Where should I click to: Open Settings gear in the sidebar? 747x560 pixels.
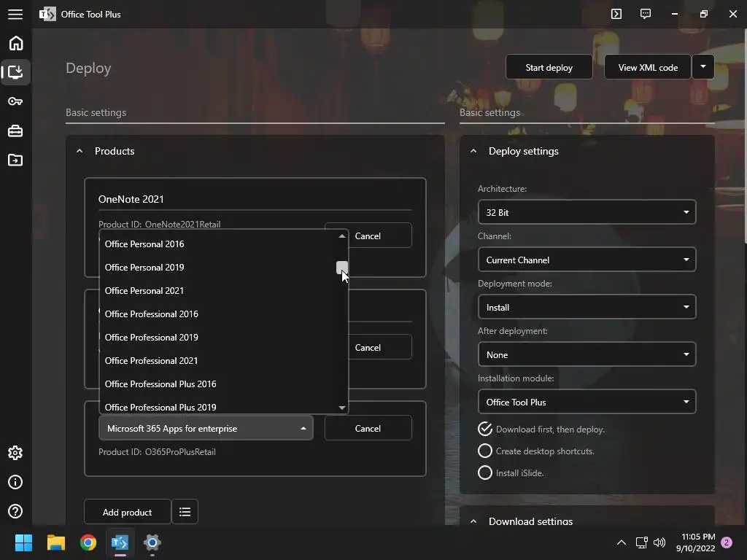point(15,453)
